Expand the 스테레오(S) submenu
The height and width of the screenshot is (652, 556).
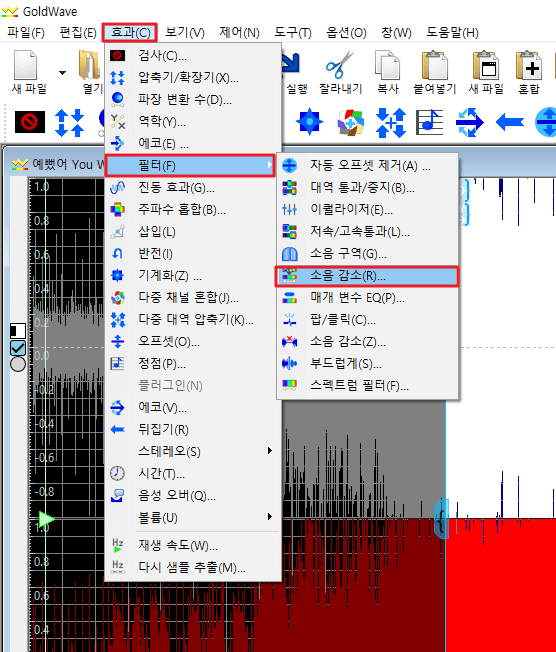(x=193, y=451)
